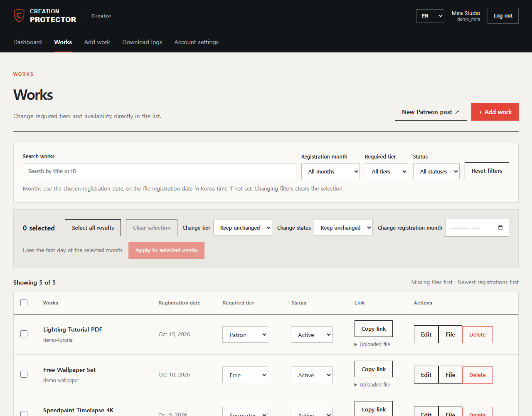Expand Uploaded file under Free Wallpaper Set
This screenshot has height=416, width=532.
coord(372,385)
